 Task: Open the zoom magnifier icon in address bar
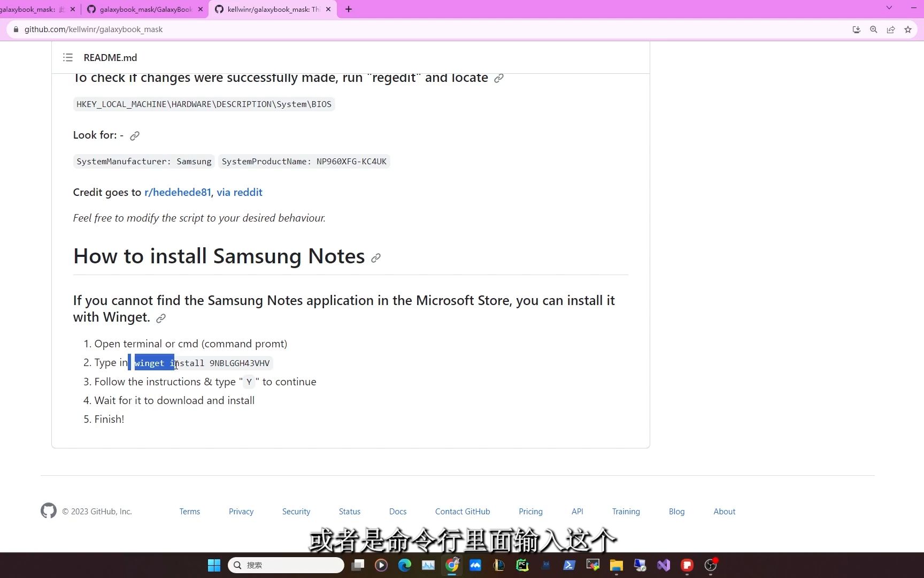click(874, 29)
